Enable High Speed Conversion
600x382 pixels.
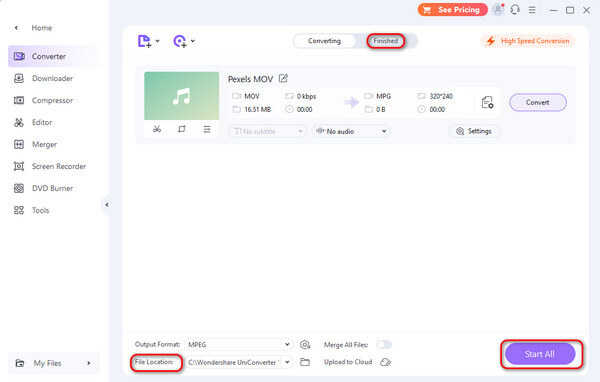[528, 41]
